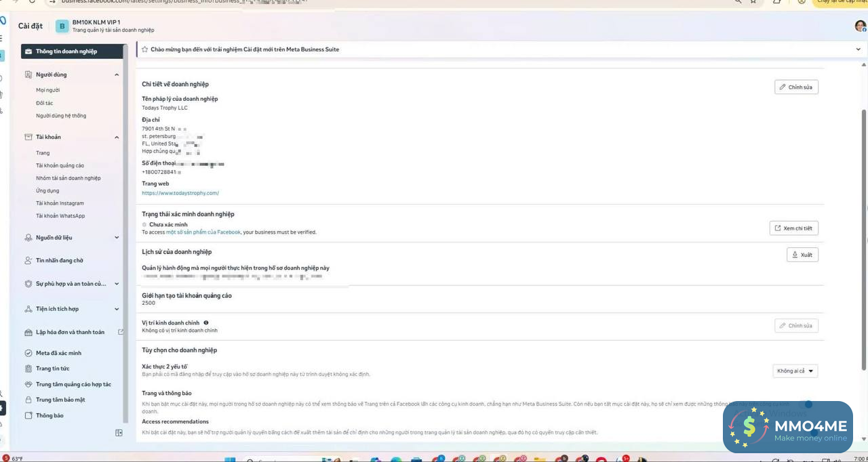Click Chỉnh sửa for Chi tiết về doanh nghiệp
The image size is (868, 462).
pyautogui.click(x=796, y=87)
